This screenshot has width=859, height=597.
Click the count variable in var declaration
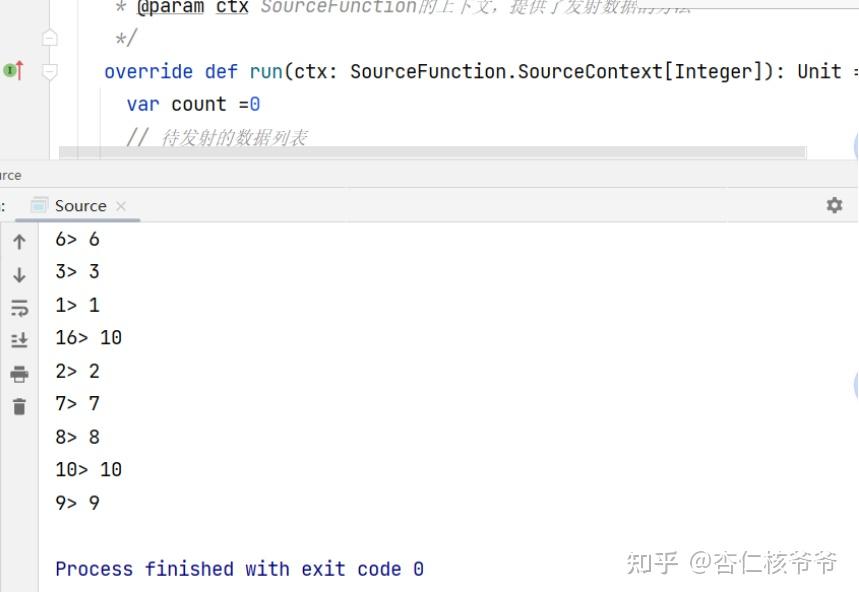(198, 104)
